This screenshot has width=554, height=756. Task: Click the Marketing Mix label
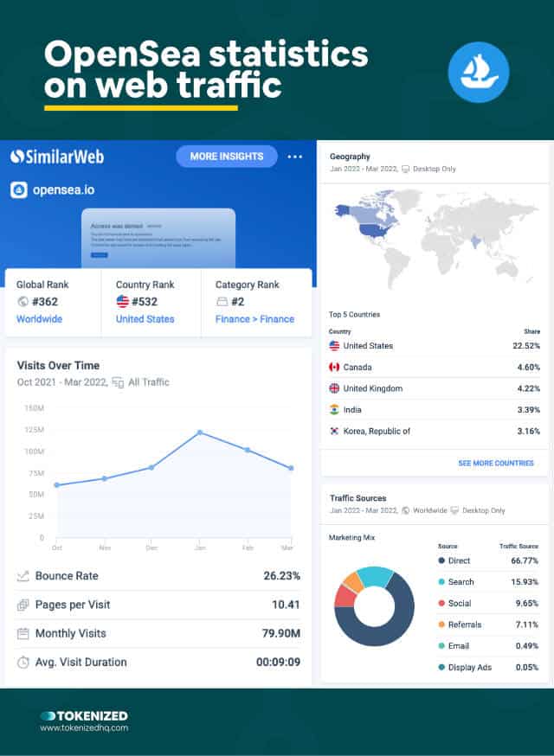(351, 537)
